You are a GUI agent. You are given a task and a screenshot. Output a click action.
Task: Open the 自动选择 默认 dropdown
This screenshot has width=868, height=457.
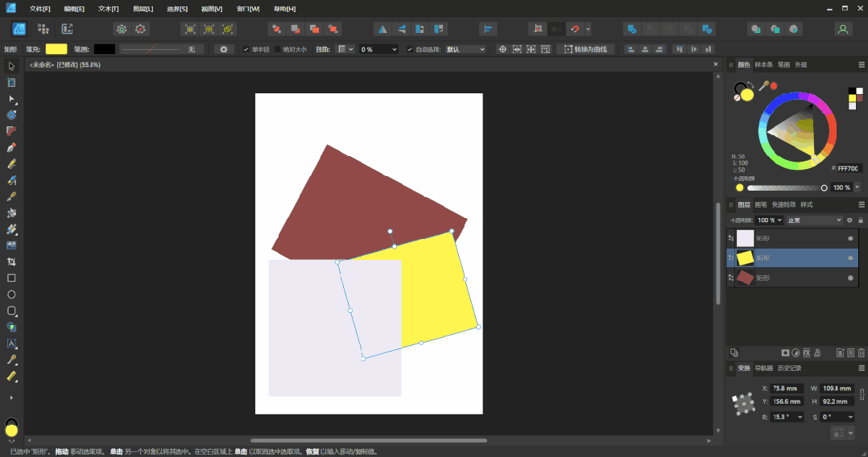pos(465,49)
